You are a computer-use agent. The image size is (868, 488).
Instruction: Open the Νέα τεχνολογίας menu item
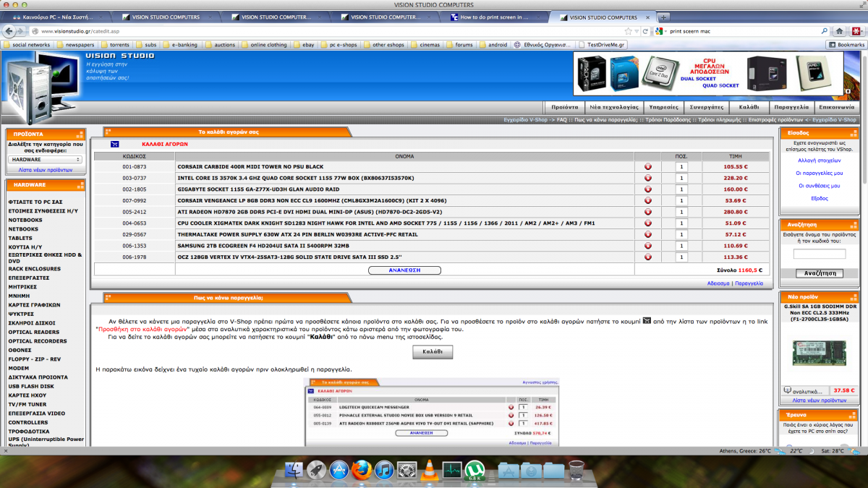[613, 106]
